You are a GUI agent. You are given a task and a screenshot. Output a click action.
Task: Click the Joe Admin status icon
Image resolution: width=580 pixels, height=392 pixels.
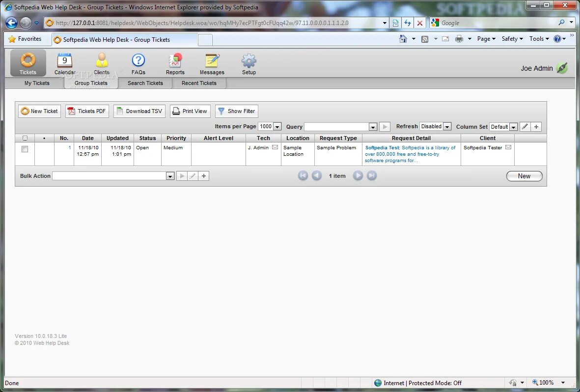562,68
